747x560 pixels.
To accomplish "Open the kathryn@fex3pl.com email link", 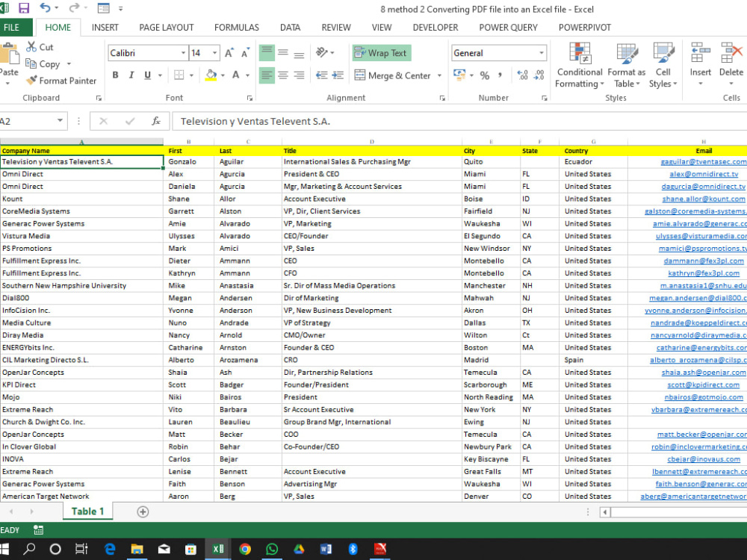I will 704,273.
